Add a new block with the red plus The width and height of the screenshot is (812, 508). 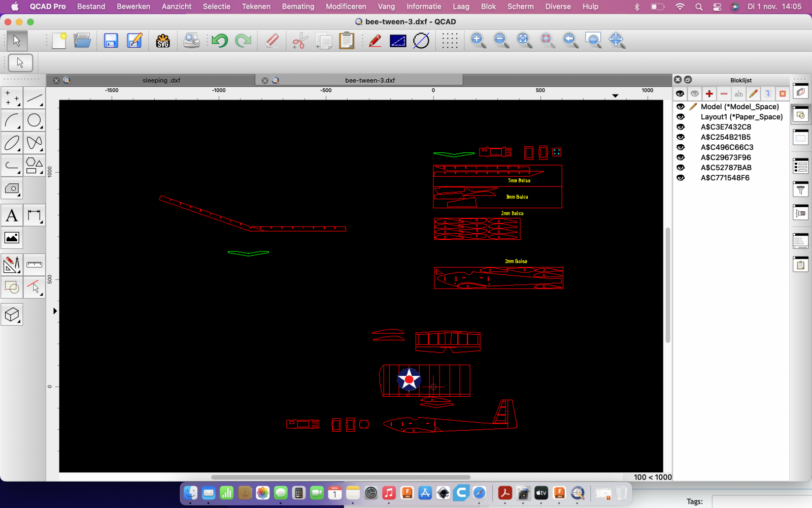(709, 93)
